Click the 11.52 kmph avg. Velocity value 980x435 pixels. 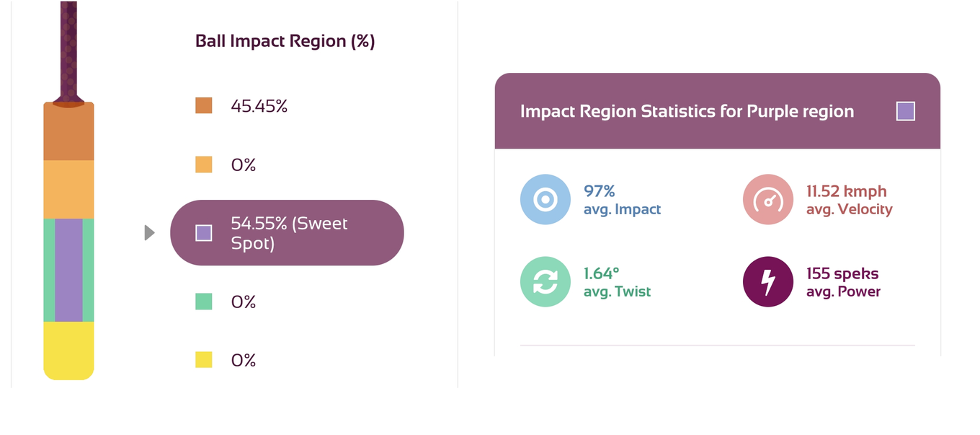tap(847, 191)
